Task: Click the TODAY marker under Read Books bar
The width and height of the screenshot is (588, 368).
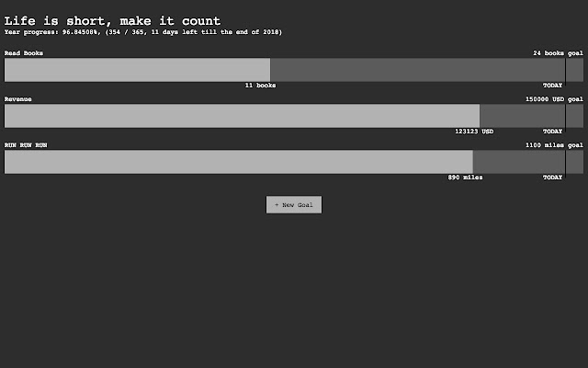Action: pos(552,86)
